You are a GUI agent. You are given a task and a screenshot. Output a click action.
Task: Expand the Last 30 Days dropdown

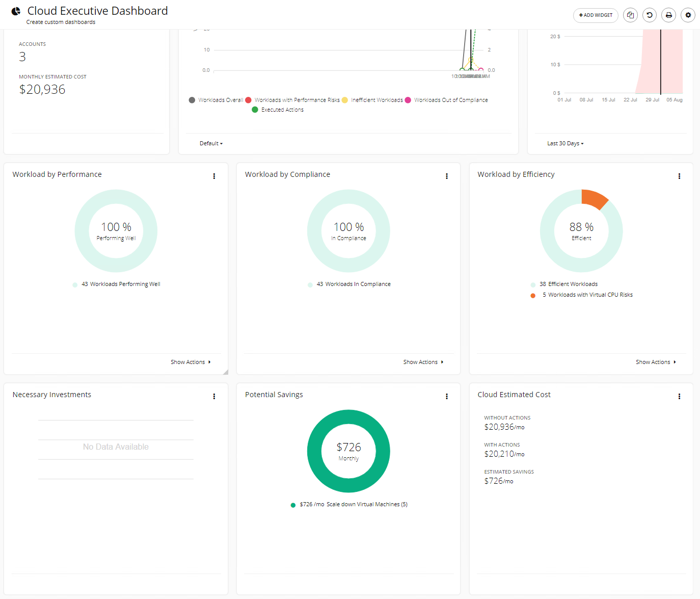click(566, 143)
